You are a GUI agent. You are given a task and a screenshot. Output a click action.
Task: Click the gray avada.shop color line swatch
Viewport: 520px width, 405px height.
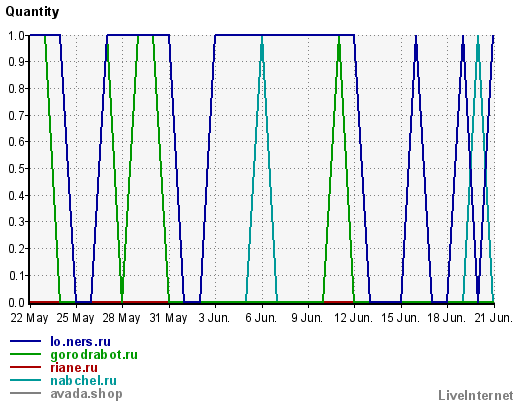(x=25, y=393)
